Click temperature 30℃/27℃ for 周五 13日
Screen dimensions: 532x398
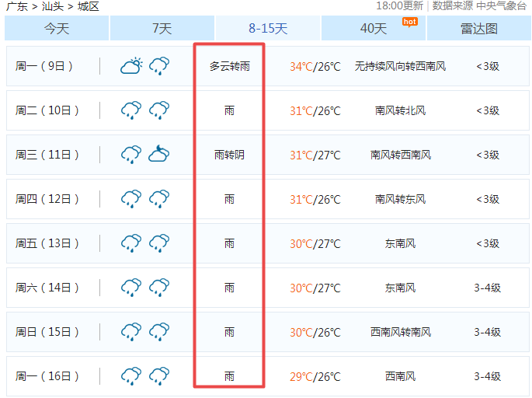(315, 244)
